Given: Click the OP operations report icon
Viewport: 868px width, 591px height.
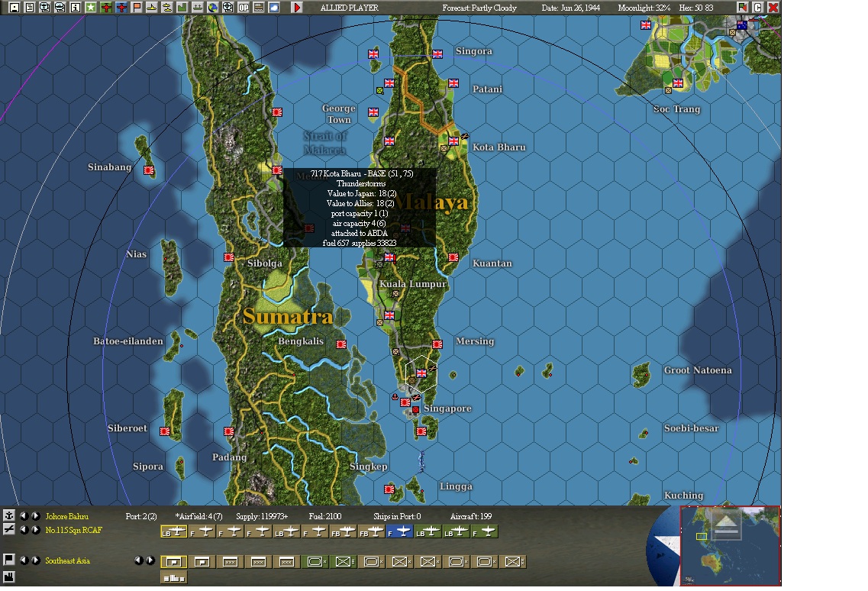Looking at the screenshot, I should pos(244,7).
